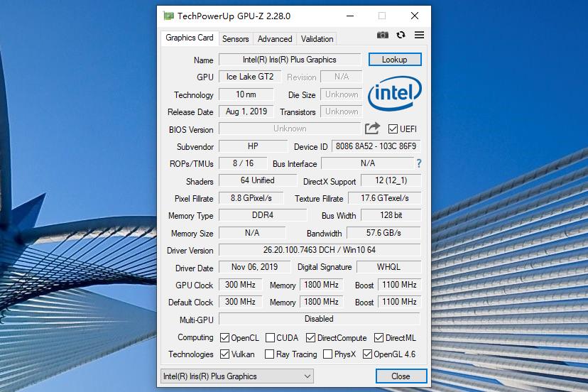
Task: Click the Revision N/A field
Action: 342,77
